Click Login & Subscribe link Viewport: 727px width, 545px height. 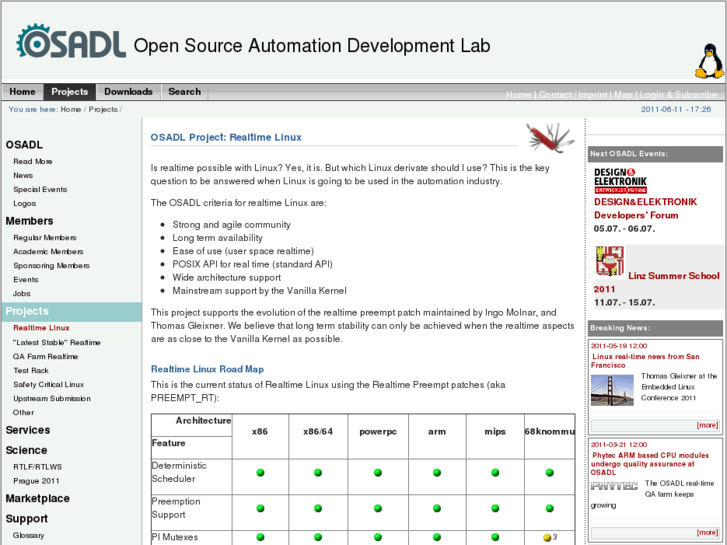pos(678,95)
